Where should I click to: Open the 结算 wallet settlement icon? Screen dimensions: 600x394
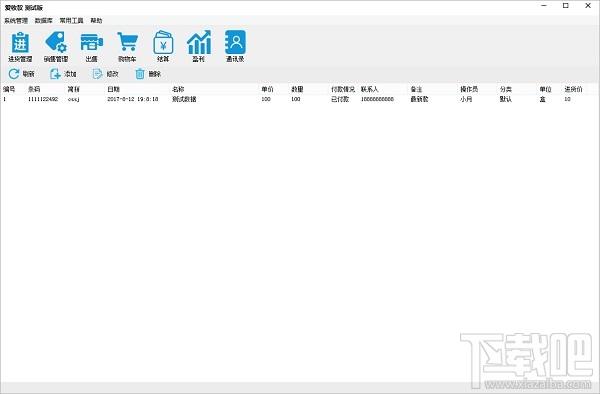(x=163, y=46)
